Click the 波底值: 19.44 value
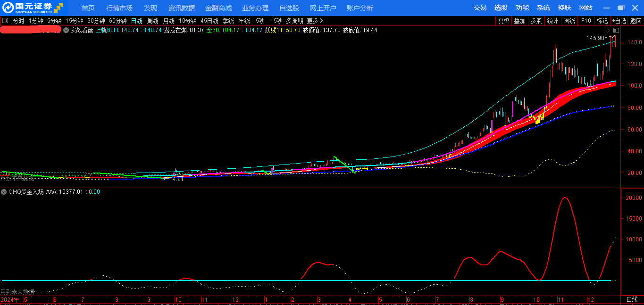 coord(360,30)
